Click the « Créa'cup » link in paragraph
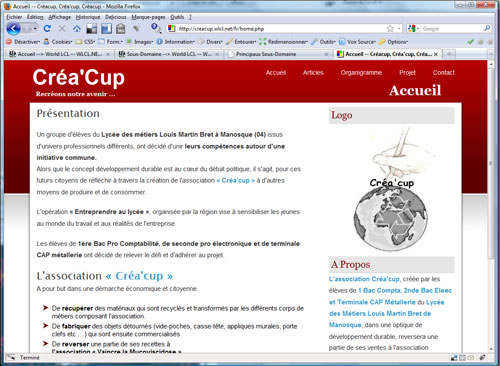Image resolution: width=500 pixels, height=366 pixels. tap(236, 180)
